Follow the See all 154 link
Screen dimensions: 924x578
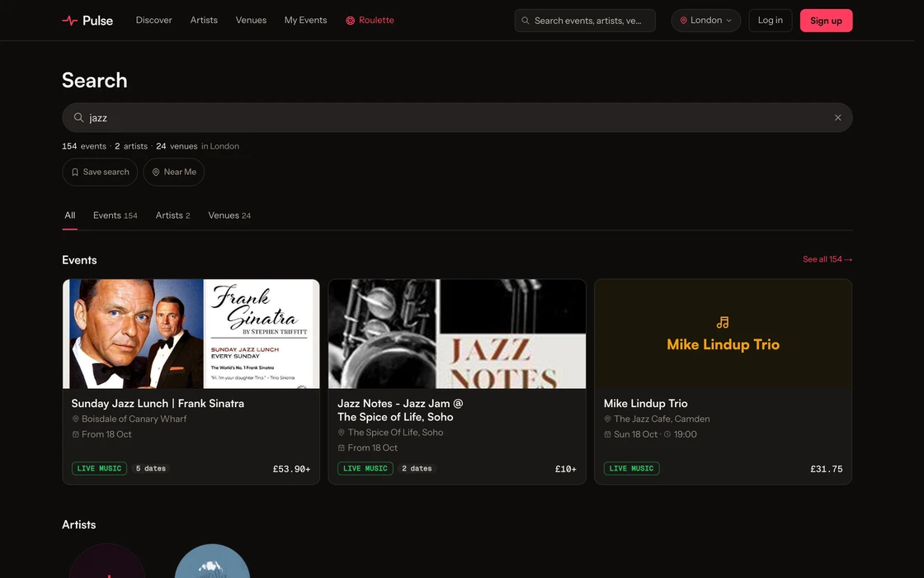827,259
